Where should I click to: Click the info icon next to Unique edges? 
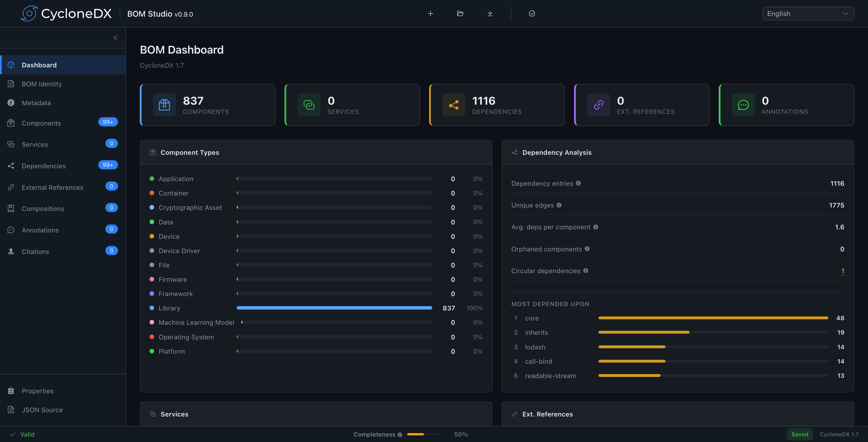click(x=559, y=205)
